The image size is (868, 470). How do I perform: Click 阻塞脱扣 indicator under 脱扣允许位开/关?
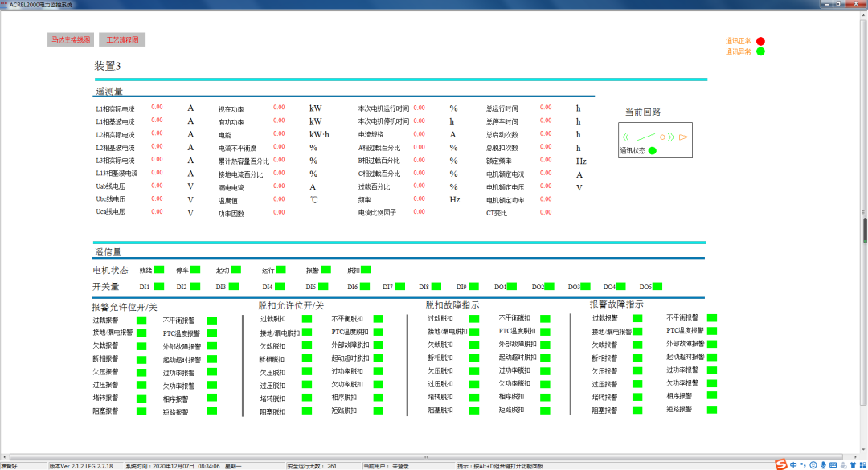307,411
